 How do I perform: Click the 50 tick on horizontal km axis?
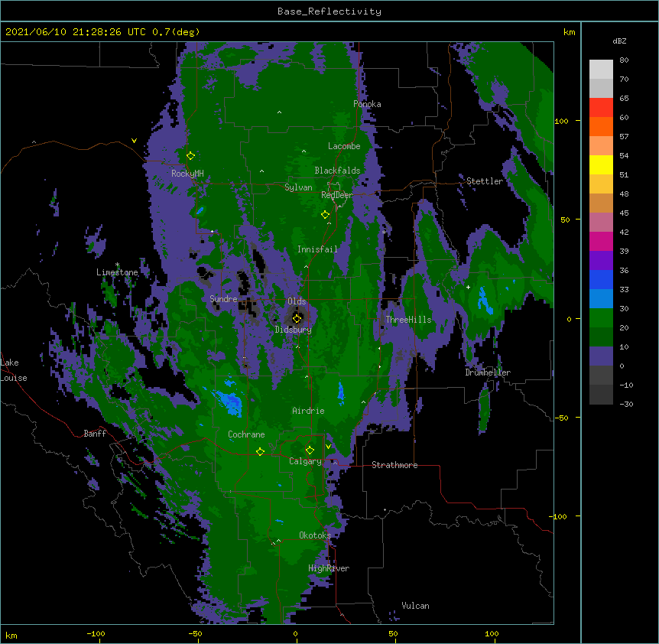point(393,633)
